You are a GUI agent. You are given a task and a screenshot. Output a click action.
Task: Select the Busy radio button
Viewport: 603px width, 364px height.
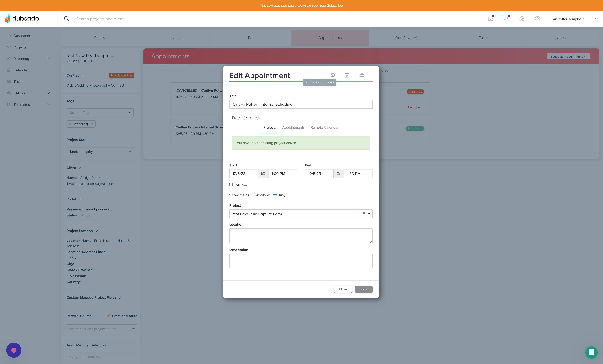[x=275, y=195]
